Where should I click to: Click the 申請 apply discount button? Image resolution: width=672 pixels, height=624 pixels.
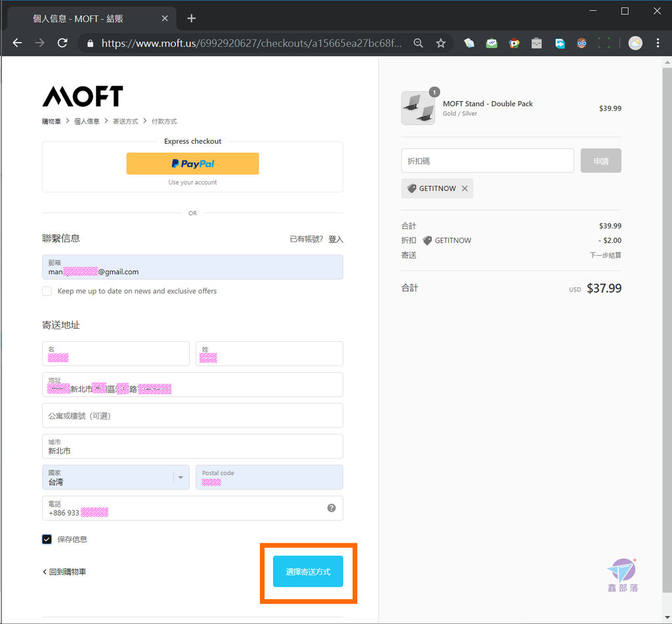(601, 161)
